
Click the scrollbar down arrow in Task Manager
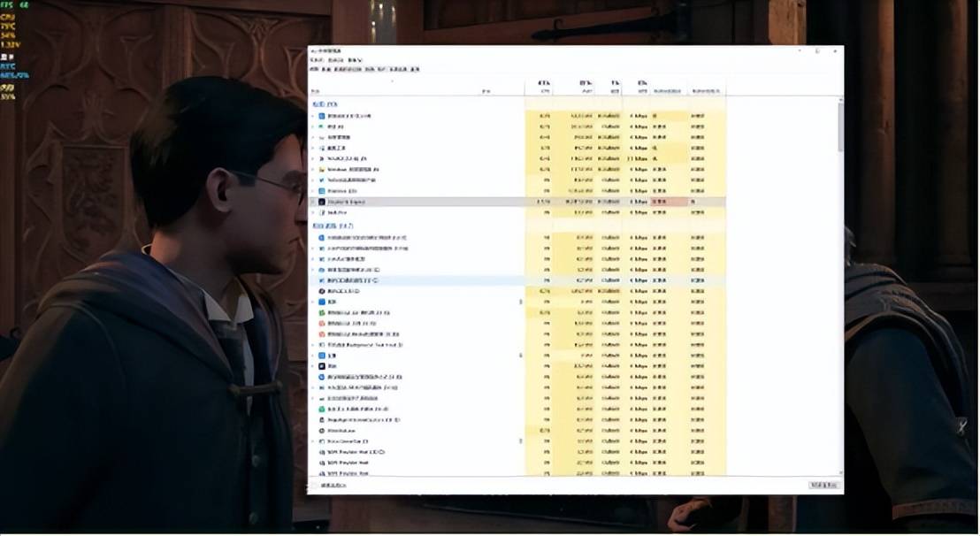click(x=840, y=473)
